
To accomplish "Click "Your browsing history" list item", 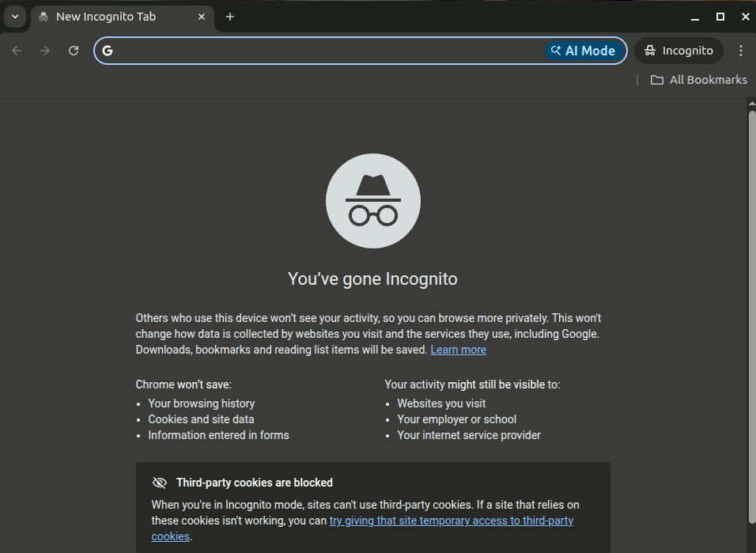I will click(x=202, y=403).
